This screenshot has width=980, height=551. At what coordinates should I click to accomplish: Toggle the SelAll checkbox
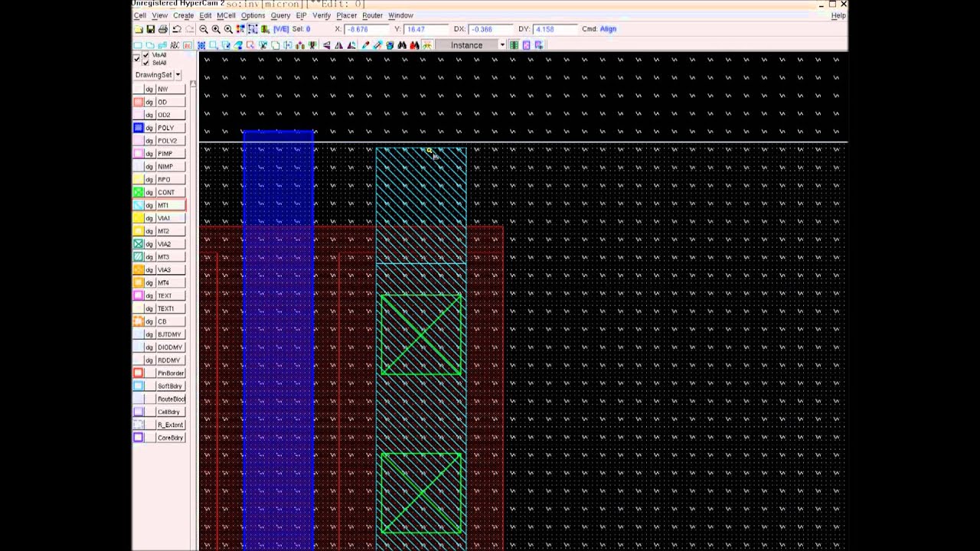(x=146, y=63)
